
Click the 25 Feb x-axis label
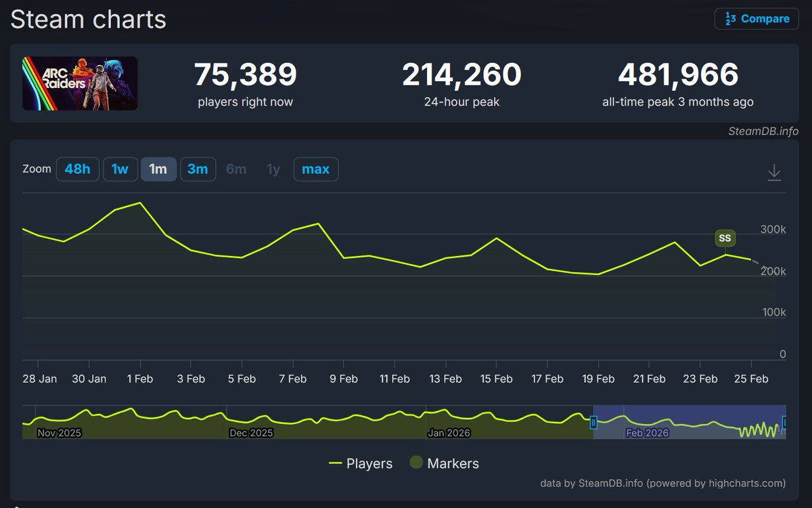[x=751, y=379]
